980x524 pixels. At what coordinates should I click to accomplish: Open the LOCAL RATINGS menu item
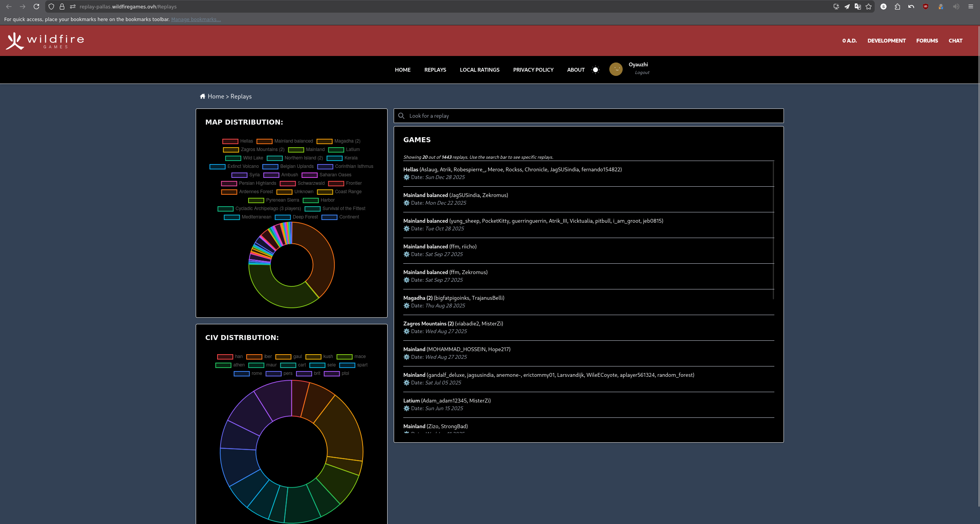click(479, 70)
